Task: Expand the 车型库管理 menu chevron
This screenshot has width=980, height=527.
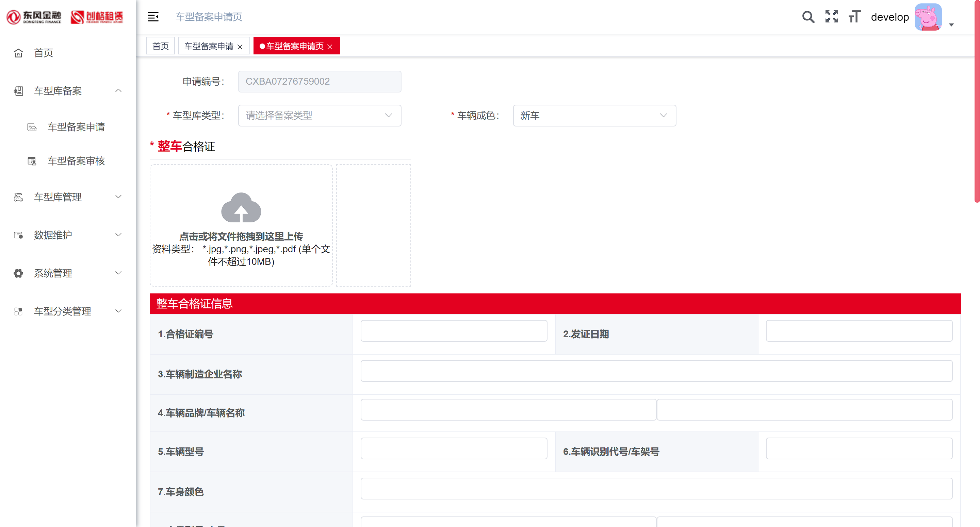Action: pos(118,197)
